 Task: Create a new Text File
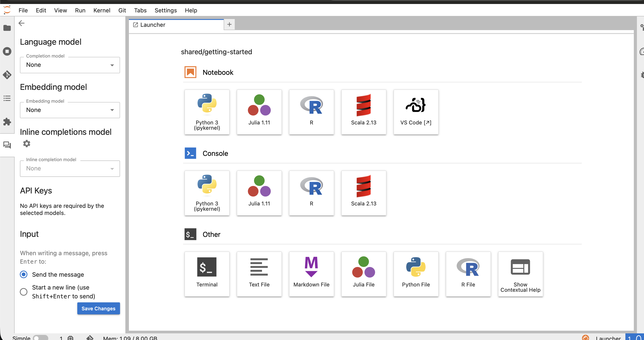(259, 274)
